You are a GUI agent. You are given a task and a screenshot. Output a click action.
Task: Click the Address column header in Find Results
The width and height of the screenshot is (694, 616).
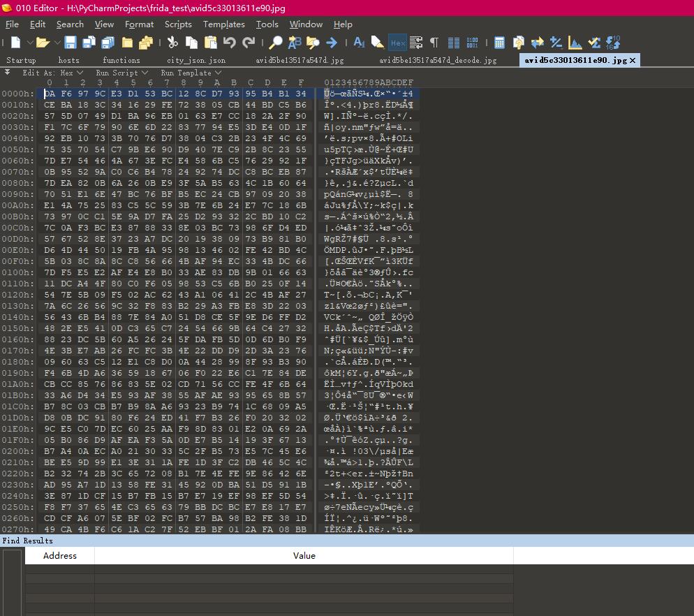point(60,555)
